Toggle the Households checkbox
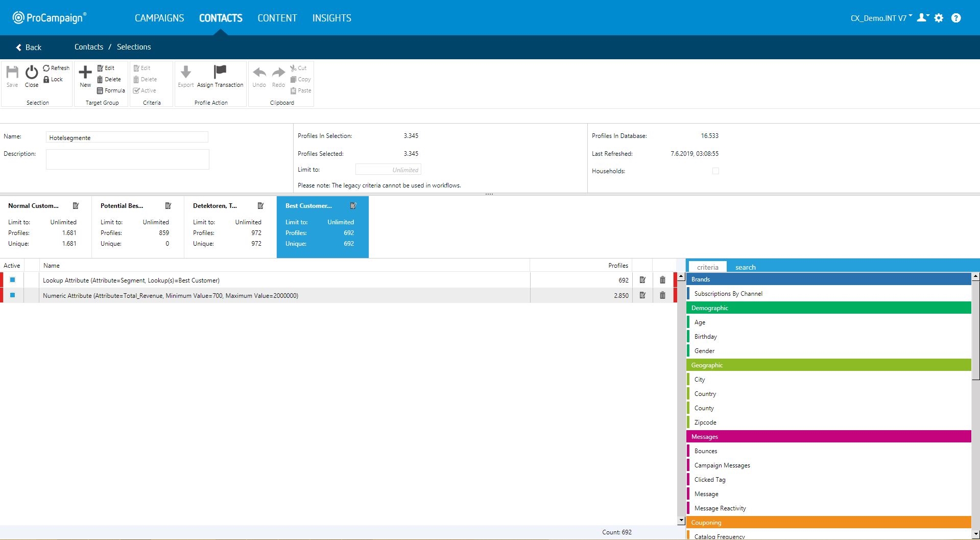 [715, 171]
